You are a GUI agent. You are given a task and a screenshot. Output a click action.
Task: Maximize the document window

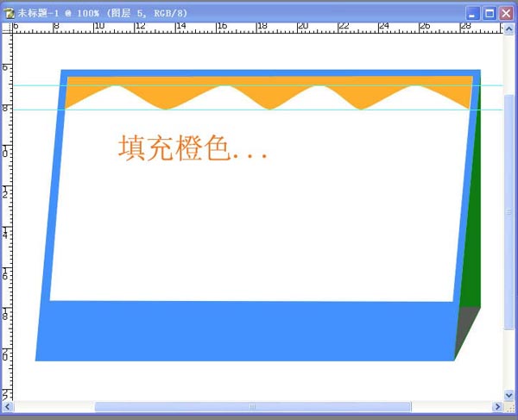pyautogui.click(x=490, y=13)
